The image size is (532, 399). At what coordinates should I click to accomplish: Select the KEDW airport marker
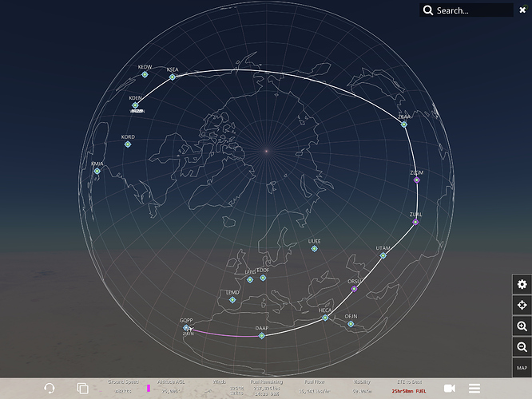tap(145, 74)
